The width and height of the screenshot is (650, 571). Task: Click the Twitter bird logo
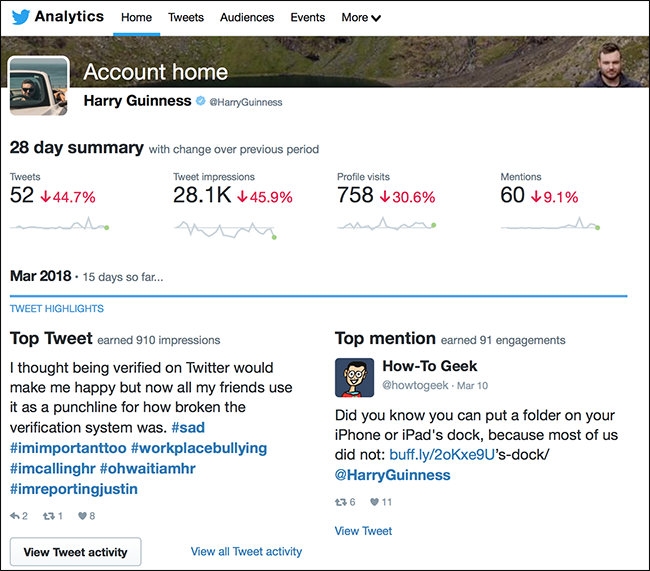coord(21,17)
